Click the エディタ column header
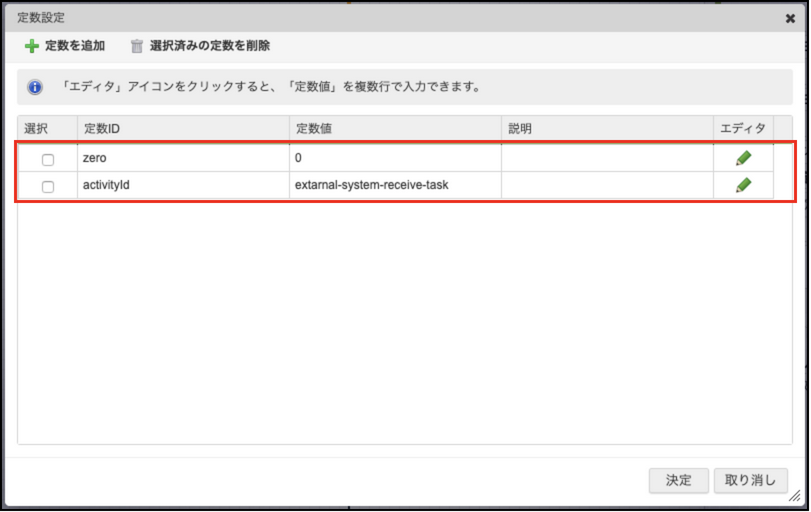811x512 pixels. click(x=743, y=128)
